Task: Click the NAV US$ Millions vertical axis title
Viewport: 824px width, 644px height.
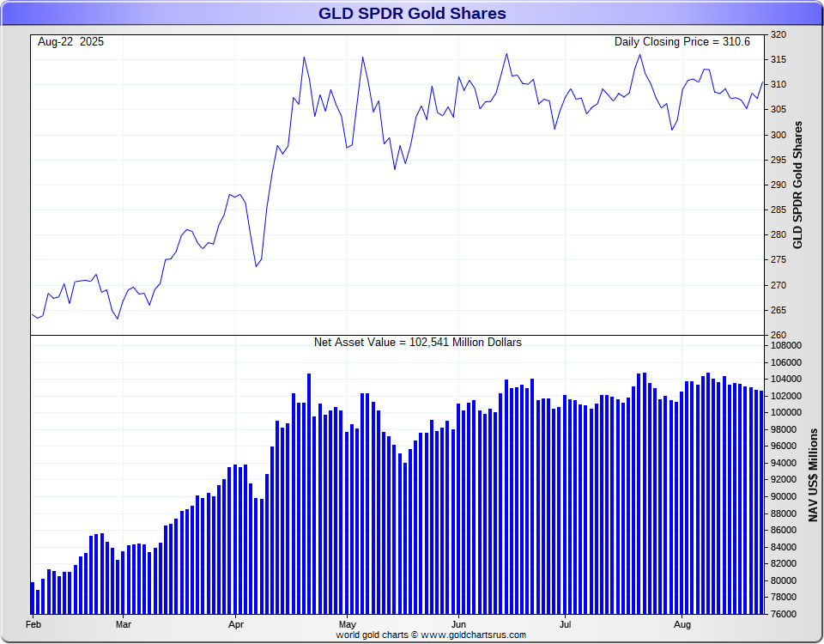Action: (814, 475)
